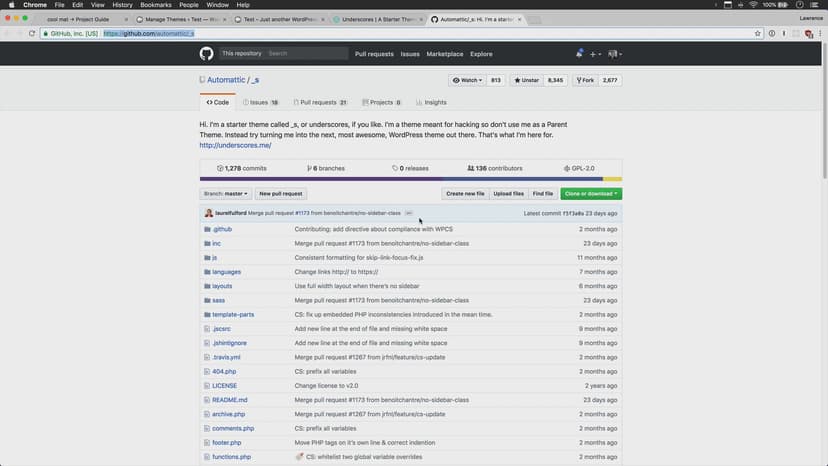Image resolution: width=828 pixels, height=466 pixels.
Task: Open the Automattic owner link
Action: 226,80
